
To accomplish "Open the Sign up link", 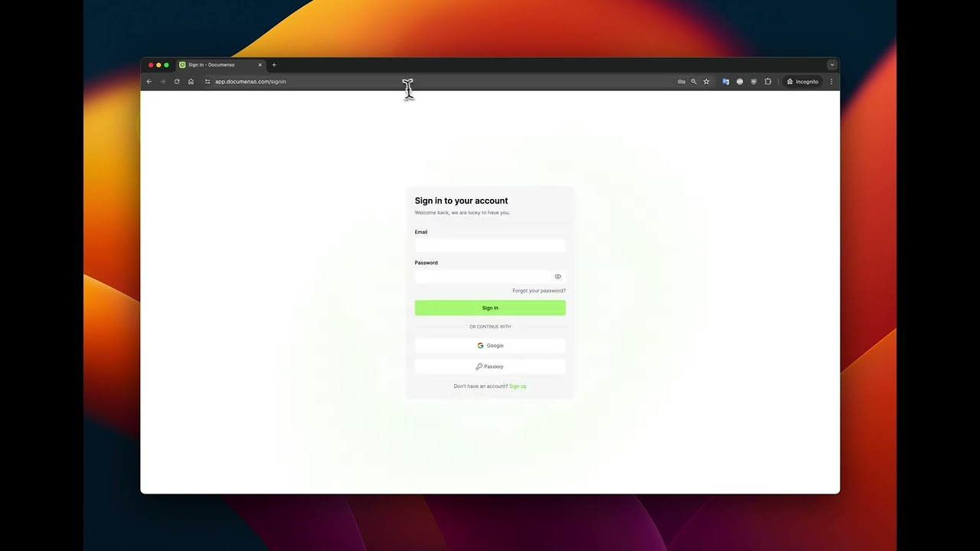I will (x=518, y=386).
